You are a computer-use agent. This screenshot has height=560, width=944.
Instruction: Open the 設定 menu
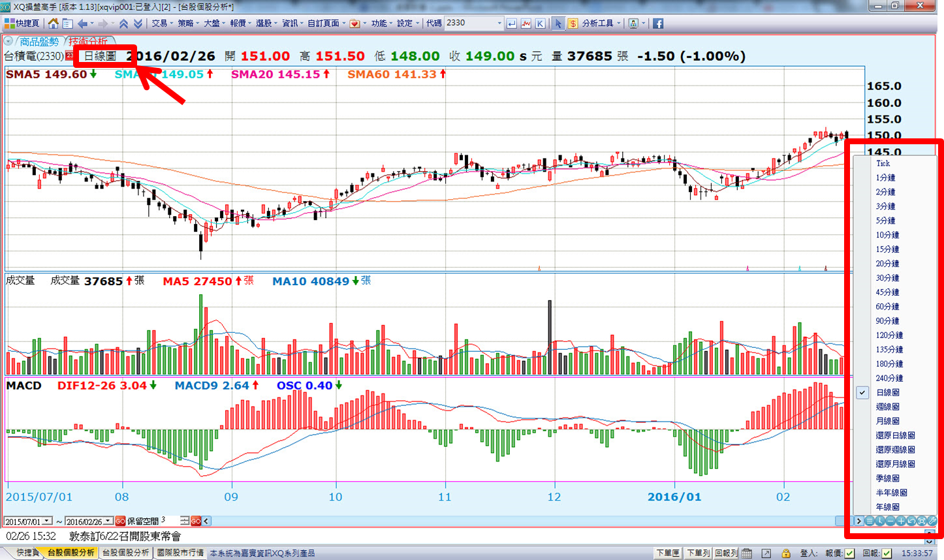408,23
